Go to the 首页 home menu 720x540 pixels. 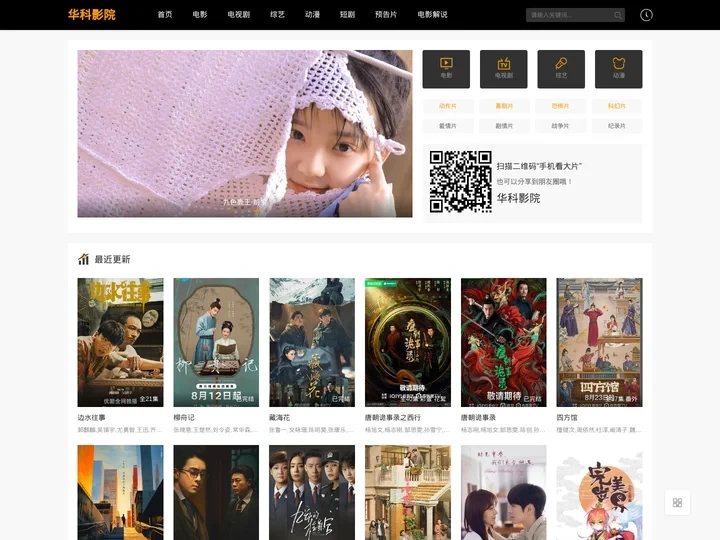[165, 15]
